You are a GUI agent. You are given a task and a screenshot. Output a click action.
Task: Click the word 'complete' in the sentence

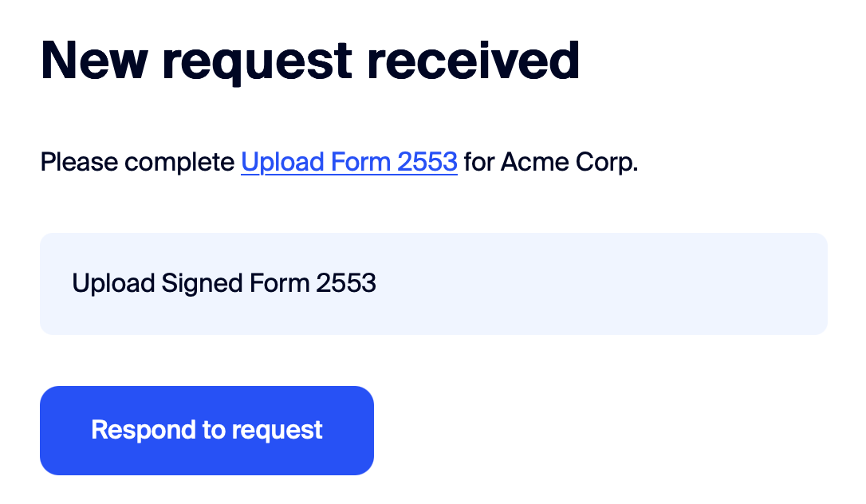179,163
